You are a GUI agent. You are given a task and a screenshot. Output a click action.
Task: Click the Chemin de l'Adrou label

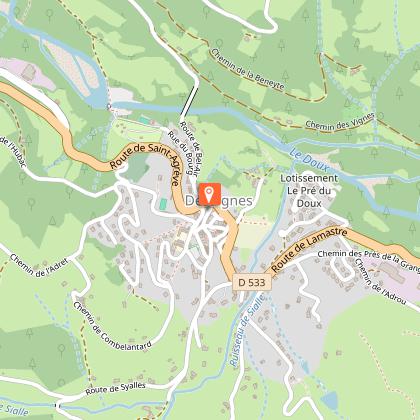click(x=380, y=282)
